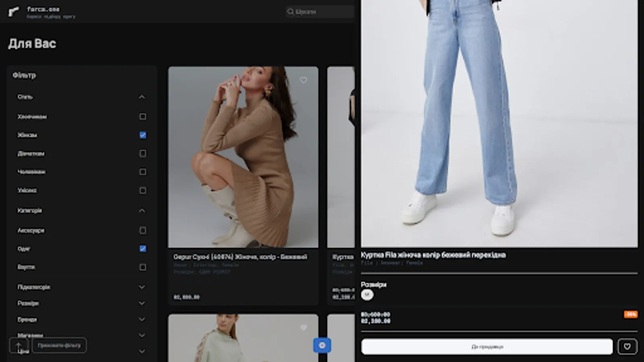Image resolution: width=644 pixels, height=362 pixels.
Task: Collapse the Стиль filter section
Action: click(x=142, y=97)
